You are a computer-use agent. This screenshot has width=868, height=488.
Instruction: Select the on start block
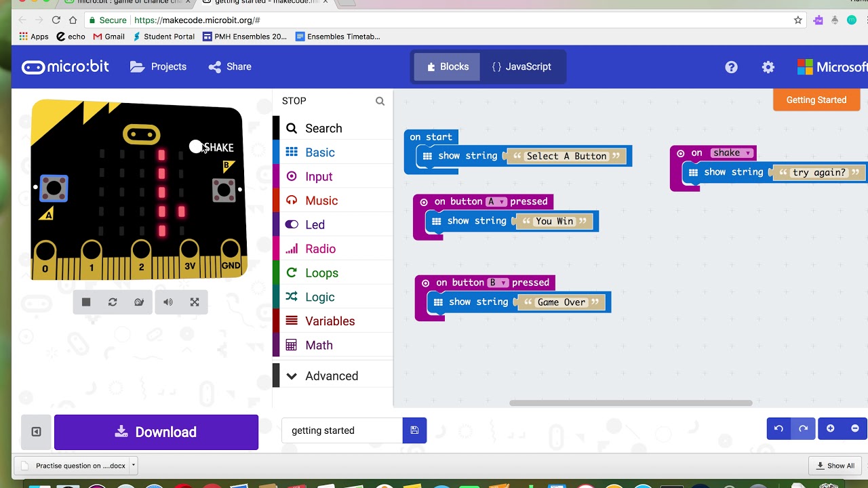[x=431, y=137]
